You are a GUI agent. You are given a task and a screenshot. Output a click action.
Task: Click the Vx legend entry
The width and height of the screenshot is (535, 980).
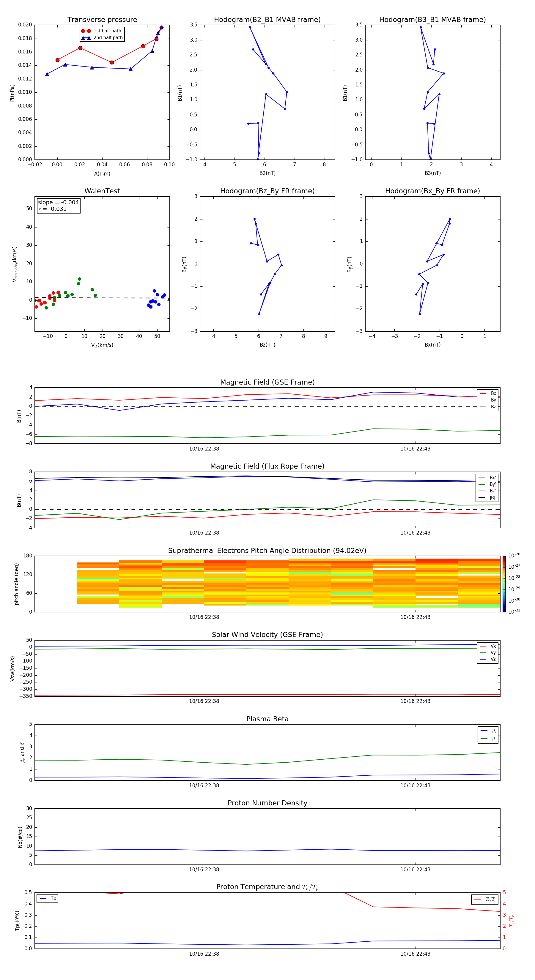click(x=488, y=646)
